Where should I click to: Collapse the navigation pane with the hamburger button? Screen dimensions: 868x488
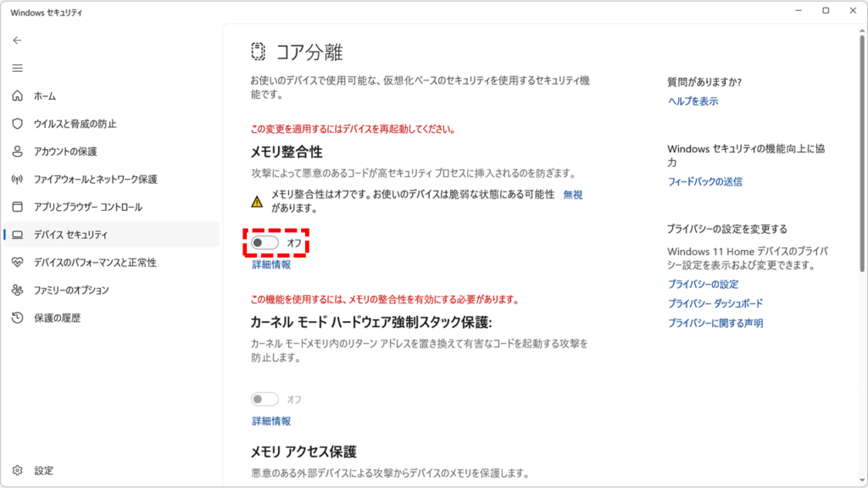tap(17, 68)
